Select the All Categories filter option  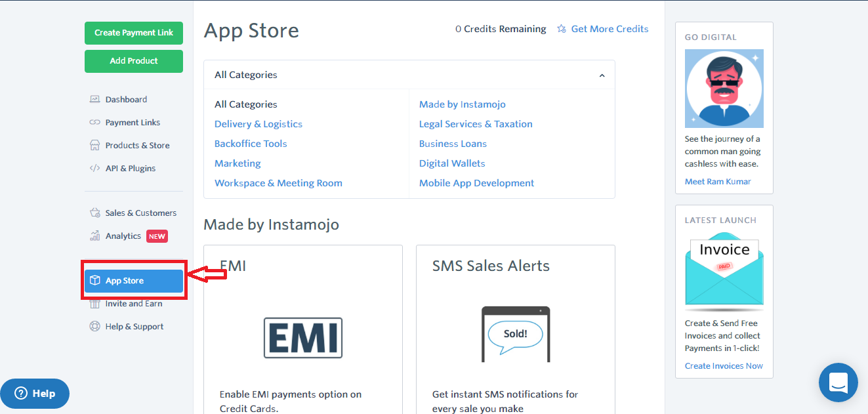click(246, 104)
